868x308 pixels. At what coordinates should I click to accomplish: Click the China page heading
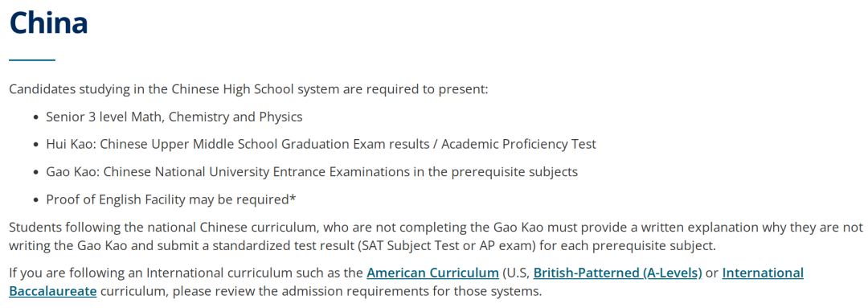point(49,23)
